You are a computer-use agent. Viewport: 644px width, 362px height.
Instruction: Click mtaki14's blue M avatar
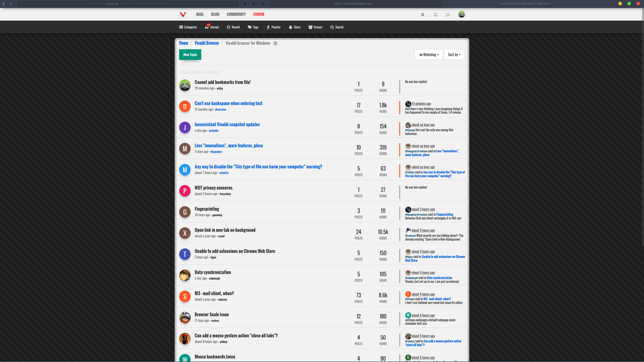click(185, 170)
